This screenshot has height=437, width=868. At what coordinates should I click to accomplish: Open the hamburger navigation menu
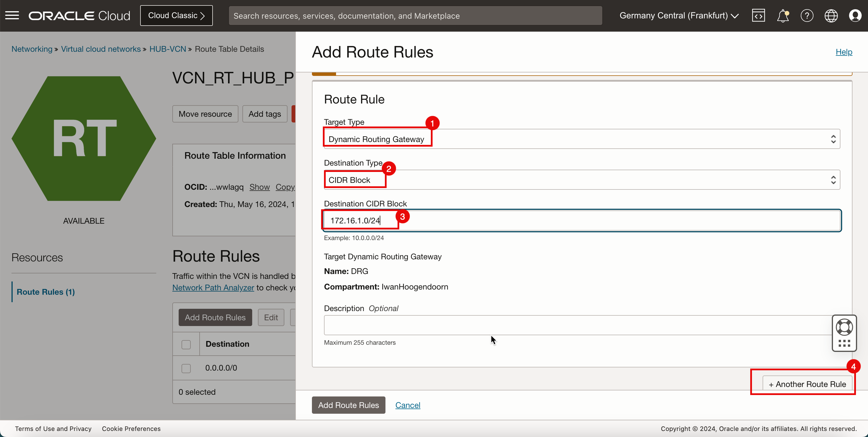pyautogui.click(x=12, y=16)
